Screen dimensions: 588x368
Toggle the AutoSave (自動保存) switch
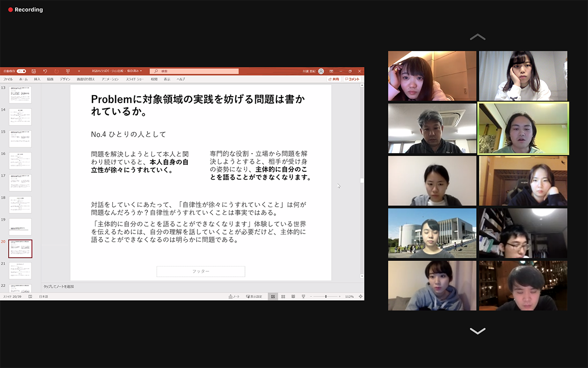pyautogui.click(x=21, y=71)
